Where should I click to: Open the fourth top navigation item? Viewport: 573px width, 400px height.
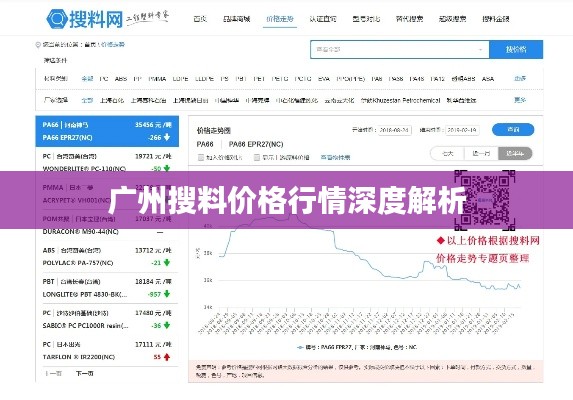click(x=323, y=19)
